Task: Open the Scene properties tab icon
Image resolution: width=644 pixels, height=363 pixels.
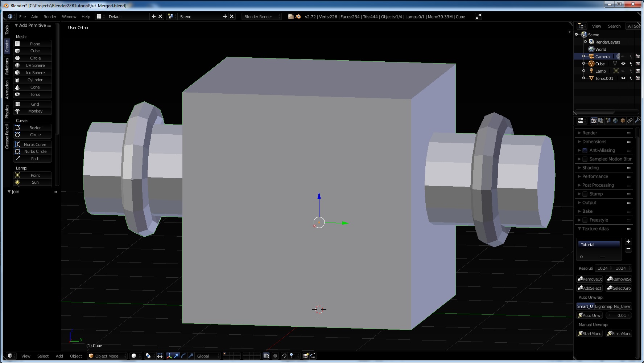Action: (608, 121)
